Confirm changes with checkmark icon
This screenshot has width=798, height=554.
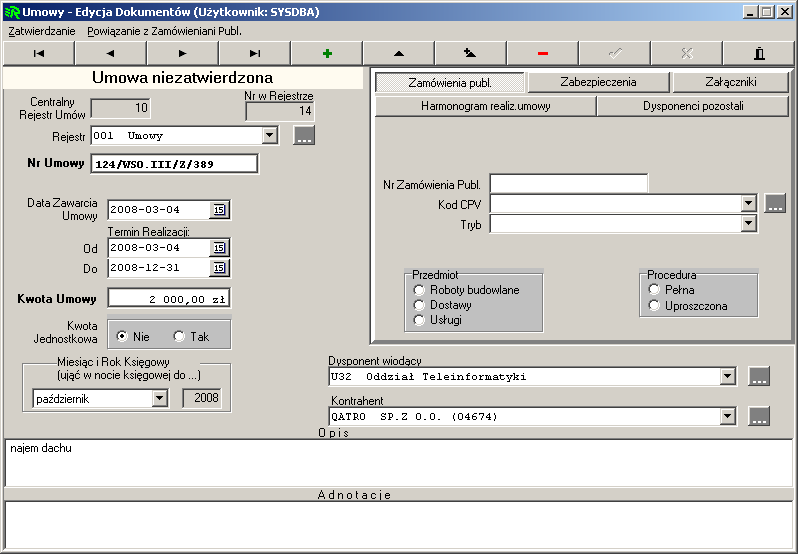pyautogui.click(x=615, y=53)
